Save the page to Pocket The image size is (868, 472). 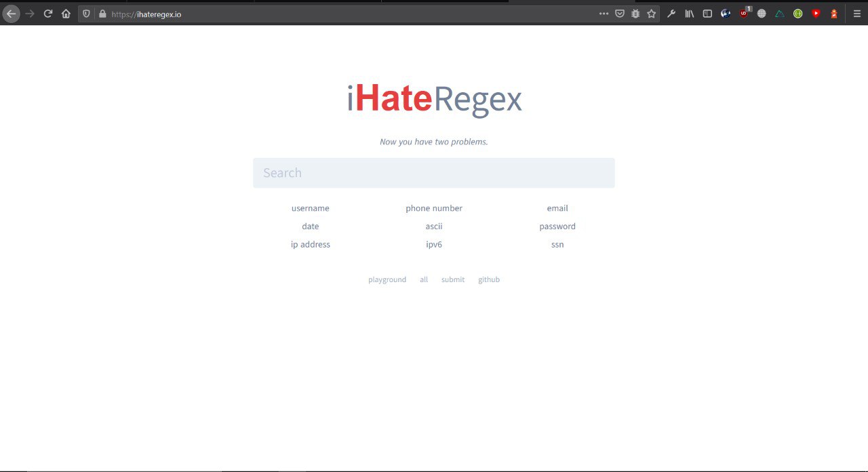(x=620, y=14)
